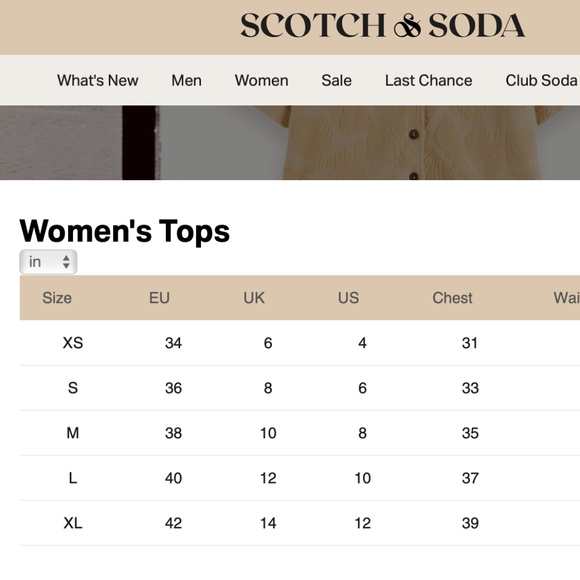The width and height of the screenshot is (580, 580).
Task: Click UK value 6 in XS row
Action: [268, 343]
